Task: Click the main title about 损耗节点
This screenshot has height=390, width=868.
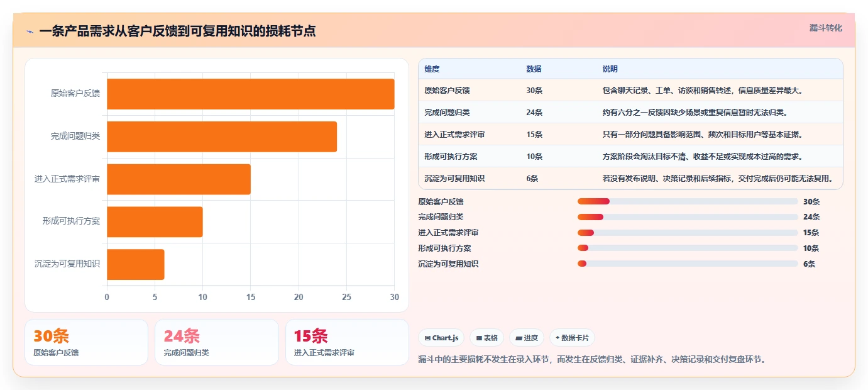Action: tap(177, 31)
